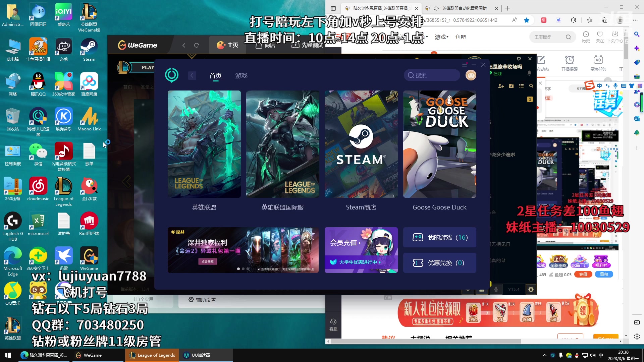
Task: Click the Sogou input microphone icon
Action: point(615,86)
